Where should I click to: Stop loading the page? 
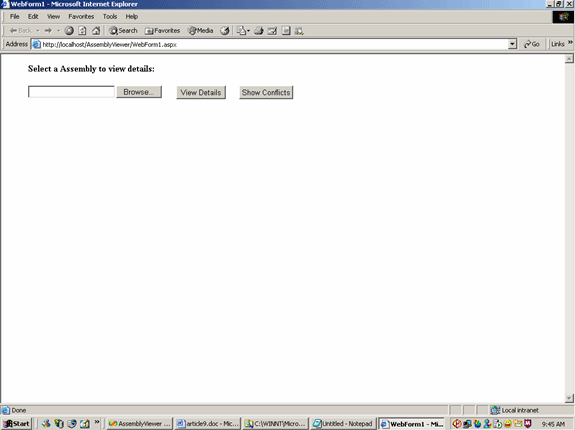(69, 31)
